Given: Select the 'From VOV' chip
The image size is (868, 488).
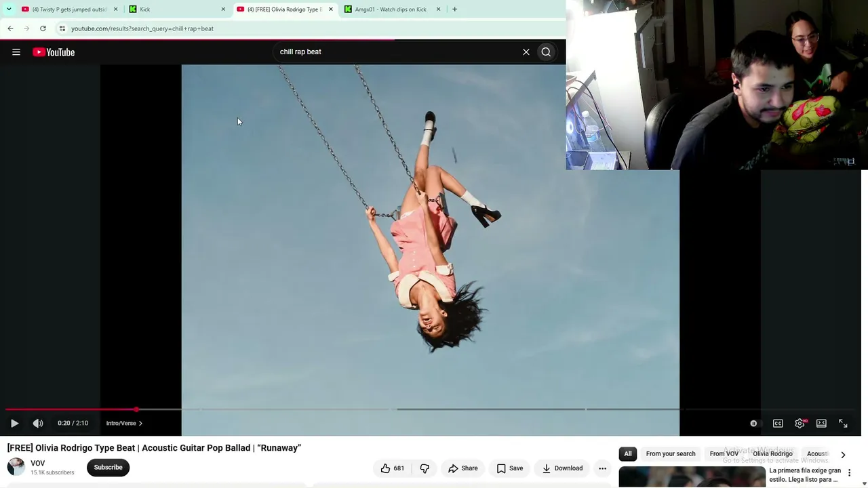Looking at the screenshot, I should click(724, 453).
